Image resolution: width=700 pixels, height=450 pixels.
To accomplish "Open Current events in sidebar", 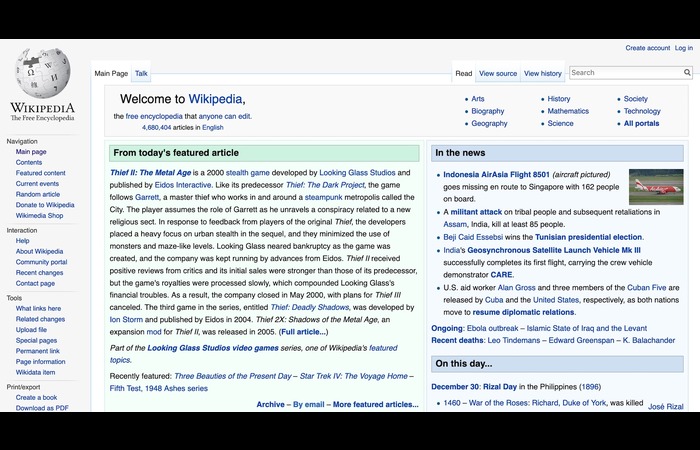I will point(37,184).
